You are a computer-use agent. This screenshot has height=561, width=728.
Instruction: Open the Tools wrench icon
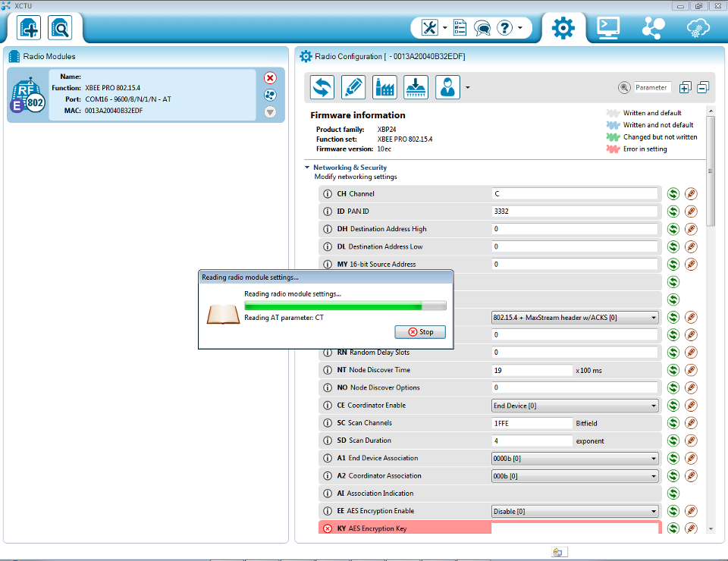pos(429,28)
